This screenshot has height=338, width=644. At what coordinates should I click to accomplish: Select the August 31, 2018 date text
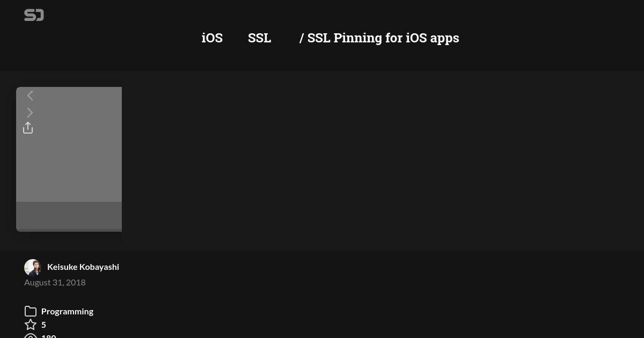[x=55, y=282]
